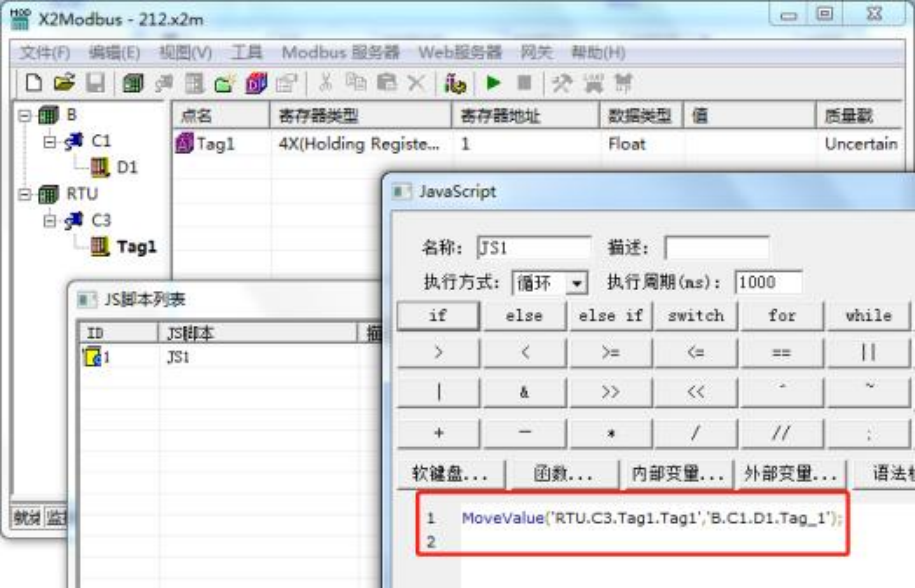Collapse the C1 tree node
The height and width of the screenshot is (588, 915).
click(x=50, y=142)
